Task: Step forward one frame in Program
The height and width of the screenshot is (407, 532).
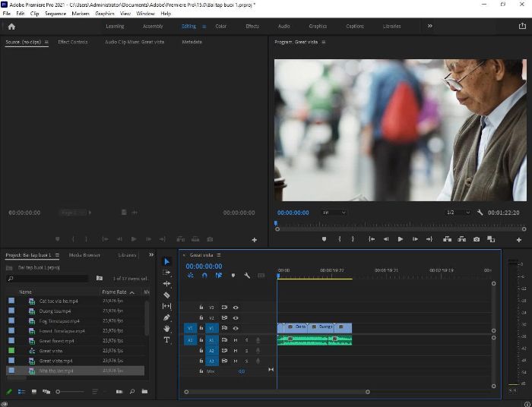Action: click(x=415, y=239)
